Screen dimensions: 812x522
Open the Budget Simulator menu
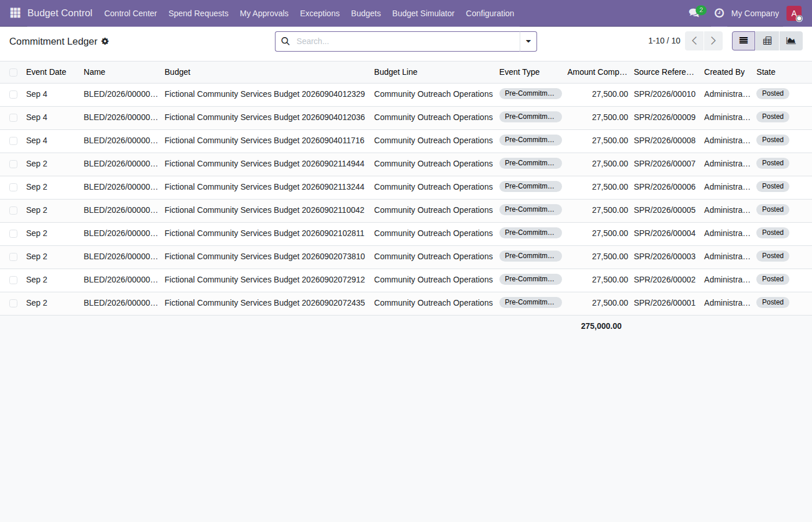pos(423,13)
